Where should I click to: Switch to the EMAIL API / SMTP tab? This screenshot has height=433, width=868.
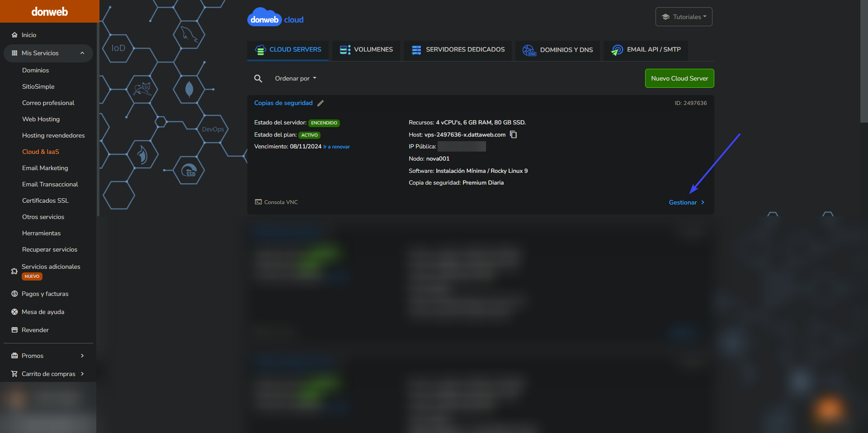(646, 50)
